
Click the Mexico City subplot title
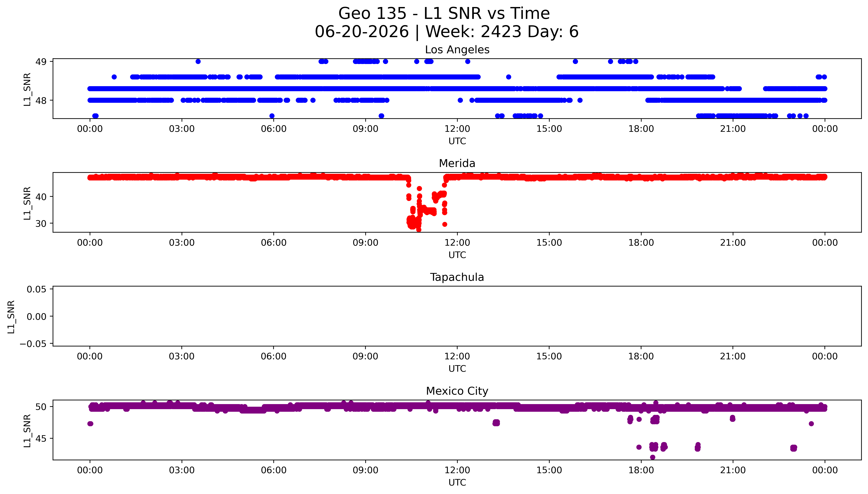[x=457, y=391]
